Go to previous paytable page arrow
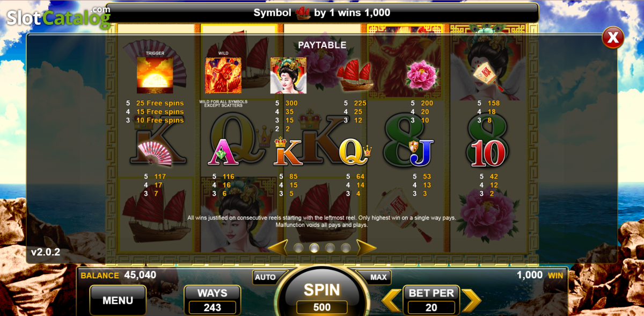This screenshot has height=316, width=644. coord(279,248)
